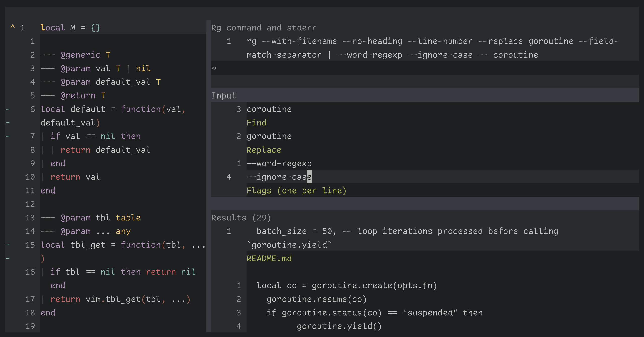Click 'local M = {}' code line
This screenshot has width=644, height=337.
coord(70,28)
